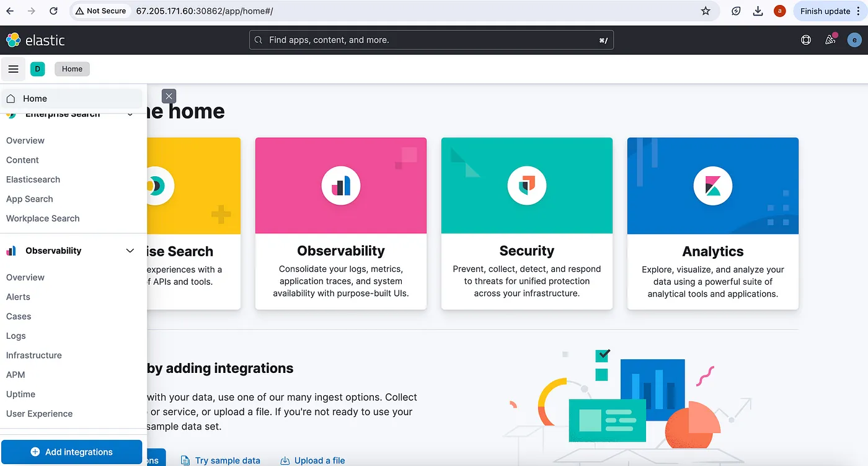Open browser downloads icon

(758, 11)
